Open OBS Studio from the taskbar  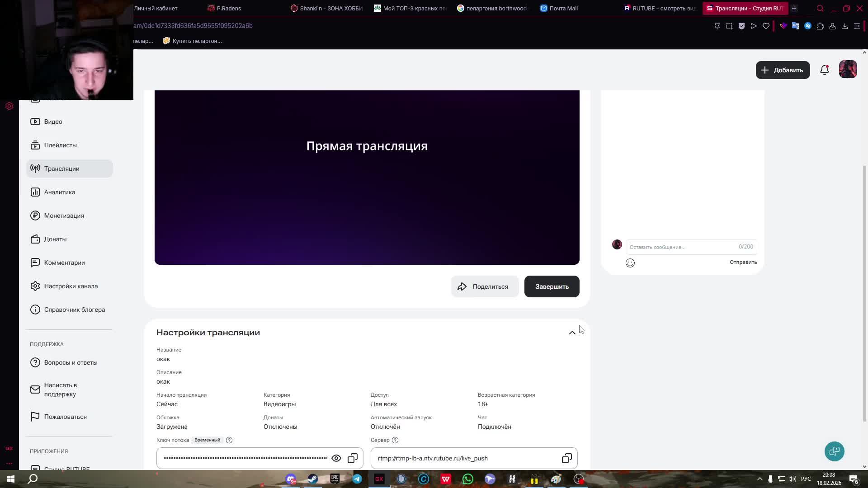point(578,479)
